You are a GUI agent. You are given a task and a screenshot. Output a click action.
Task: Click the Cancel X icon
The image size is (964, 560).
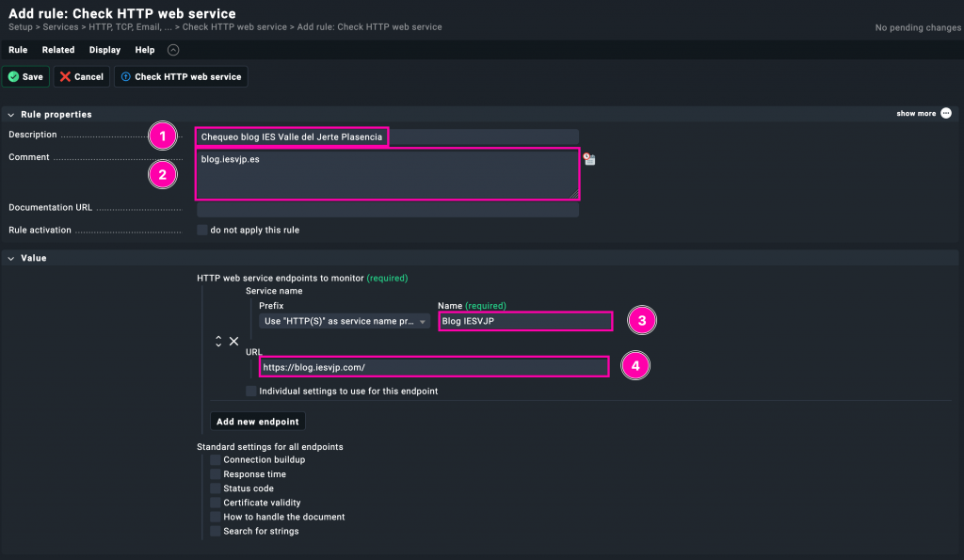tap(64, 77)
